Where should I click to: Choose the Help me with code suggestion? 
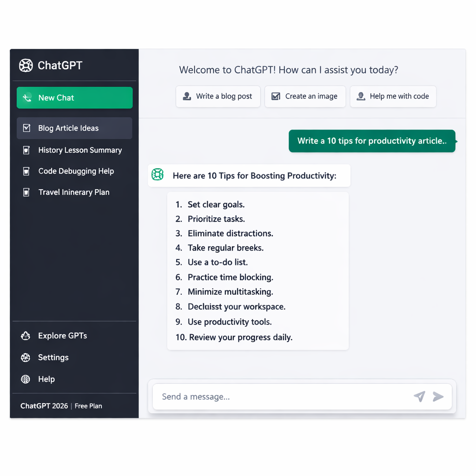click(x=393, y=96)
